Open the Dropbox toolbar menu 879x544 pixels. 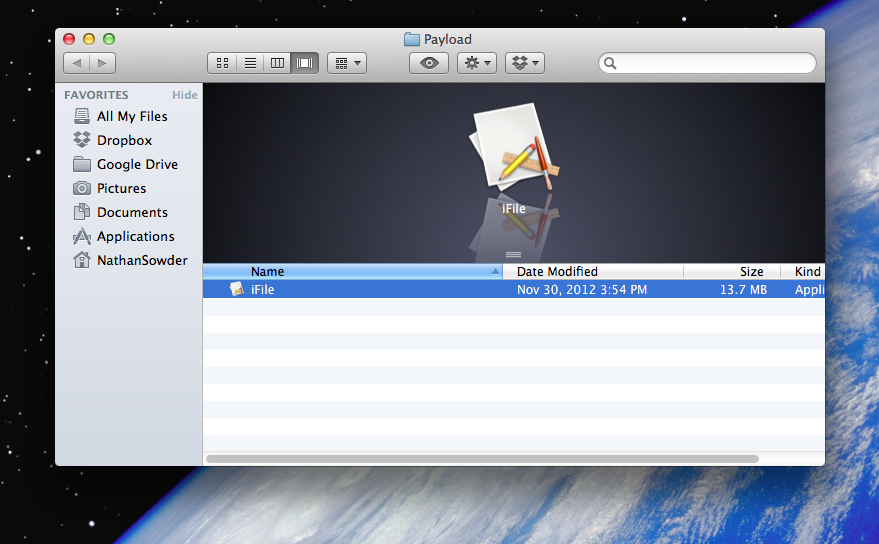pos(525,63)
